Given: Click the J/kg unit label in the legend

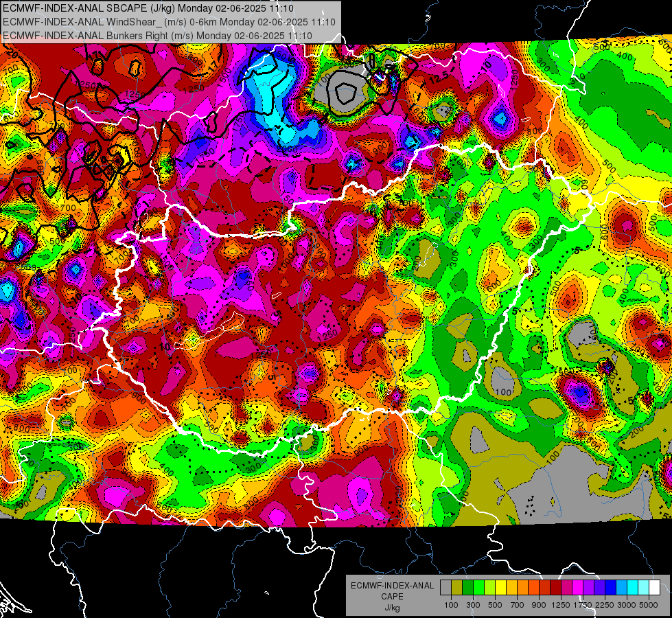Looking at the screenshot, I should click(392, 608).
